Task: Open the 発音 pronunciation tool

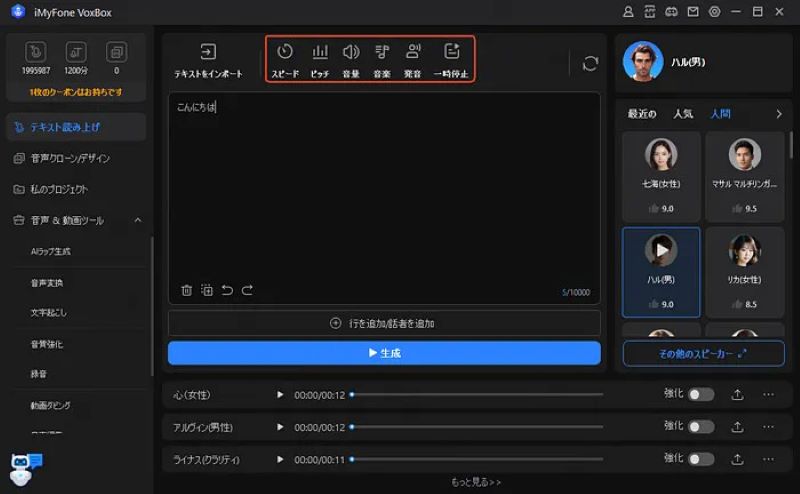Action: [x=413, y=60]
